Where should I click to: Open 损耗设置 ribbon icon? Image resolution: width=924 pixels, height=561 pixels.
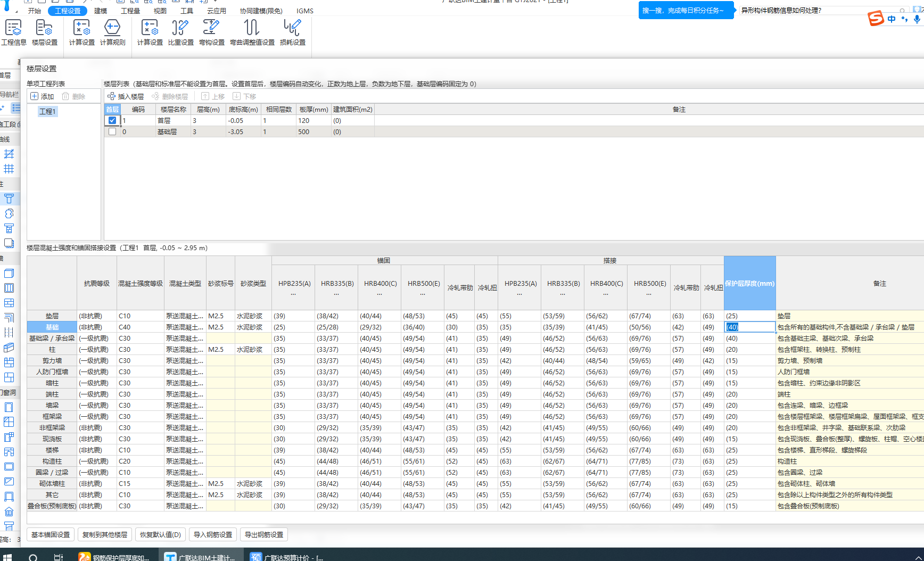(x=292, y=32)
